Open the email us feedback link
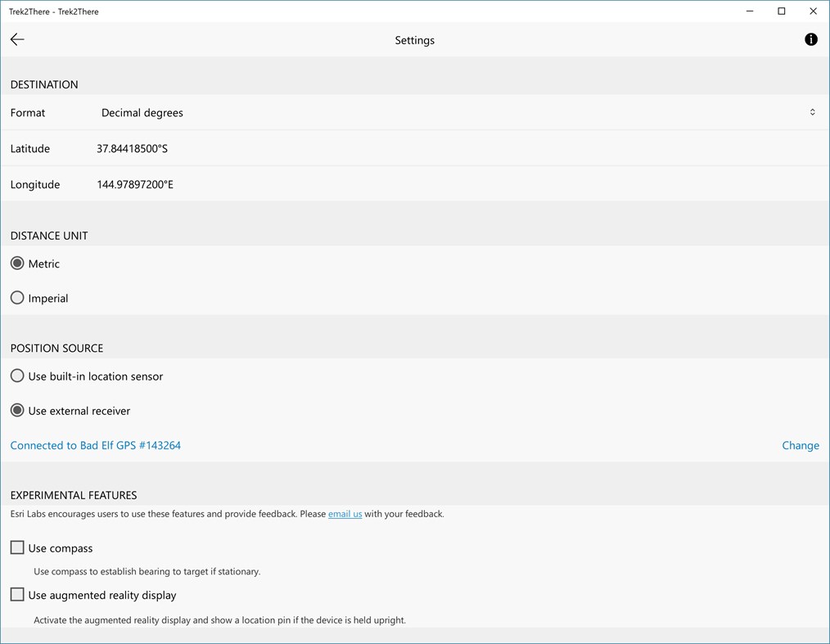 point(345,514)
